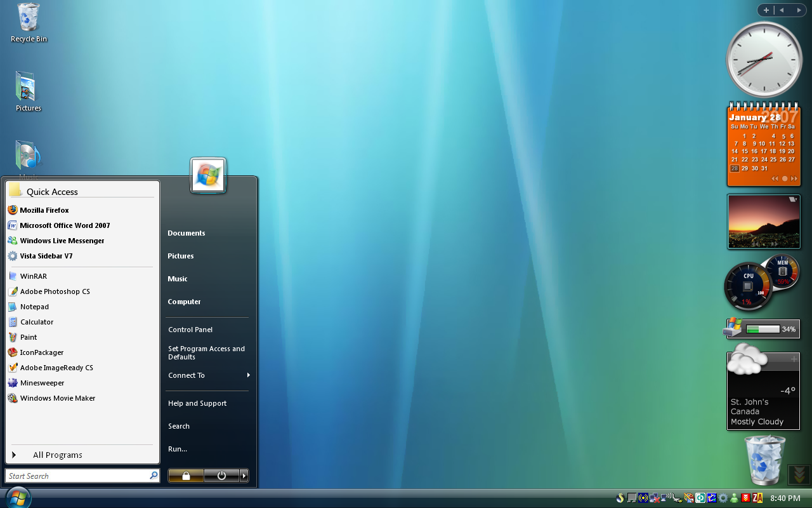Image resolution: width=812 pixels, height=508 pixels.
Task: Click the safely remove hardware tray icon
Action: tap(677, 498)
